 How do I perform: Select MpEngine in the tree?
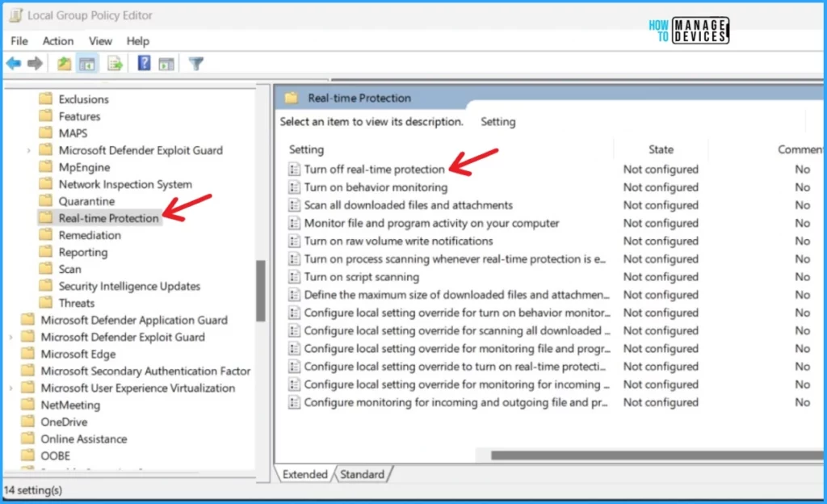point(84,167)
